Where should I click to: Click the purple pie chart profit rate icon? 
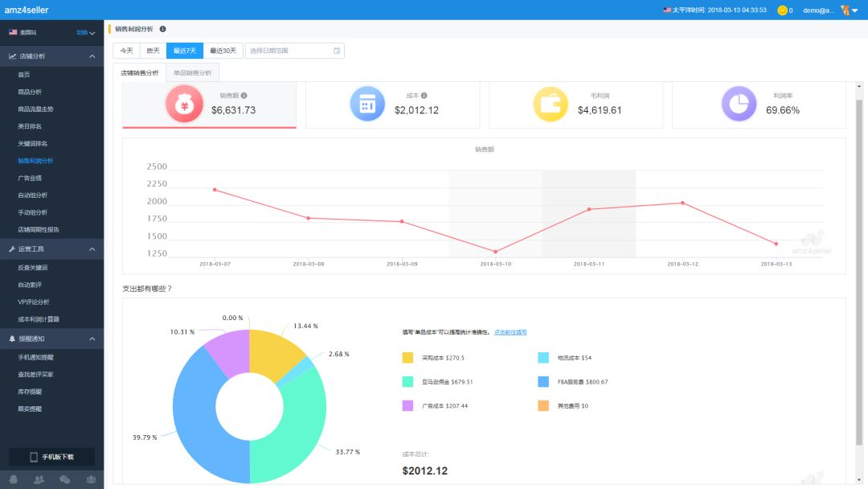[739, 104]
